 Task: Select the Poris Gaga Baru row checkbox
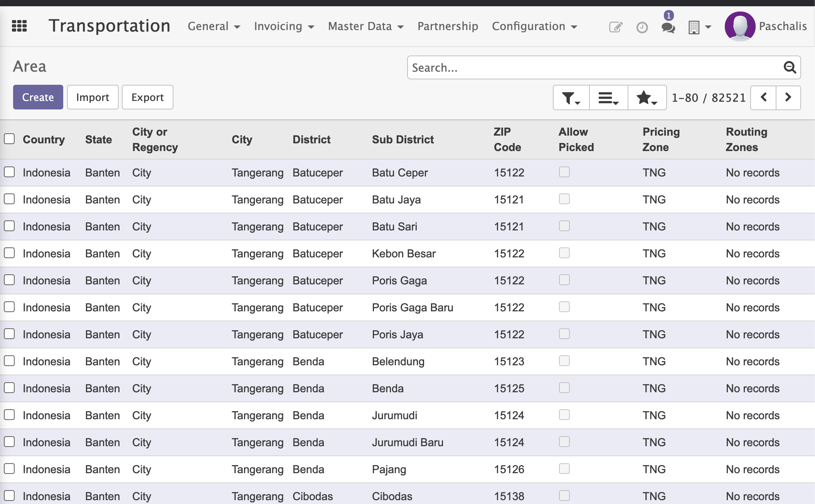pos(9,307)
